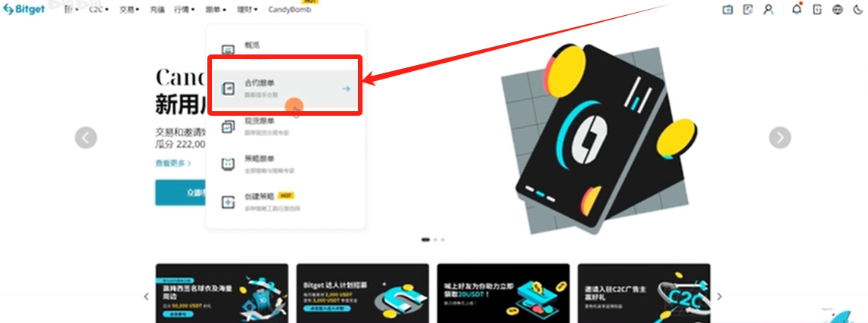The image size is (868, 323).
Task: Go to next banner slide arrow
Action: click(779, 138)
